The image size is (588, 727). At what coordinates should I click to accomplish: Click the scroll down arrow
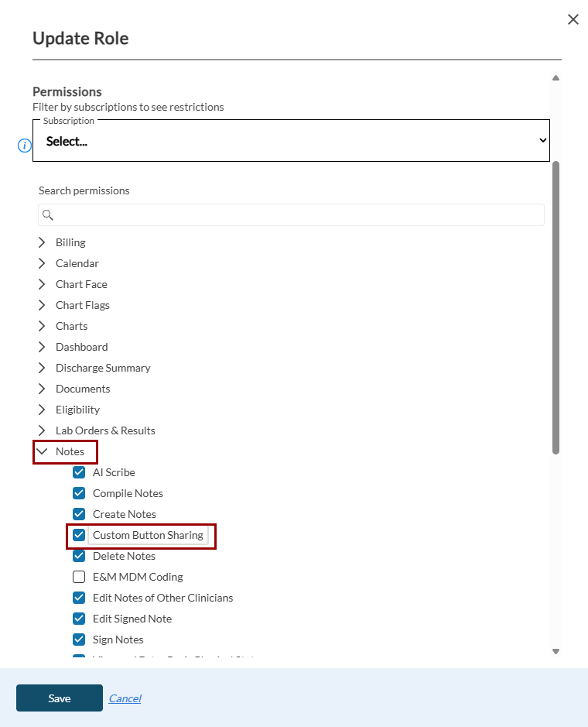point(556,651)
